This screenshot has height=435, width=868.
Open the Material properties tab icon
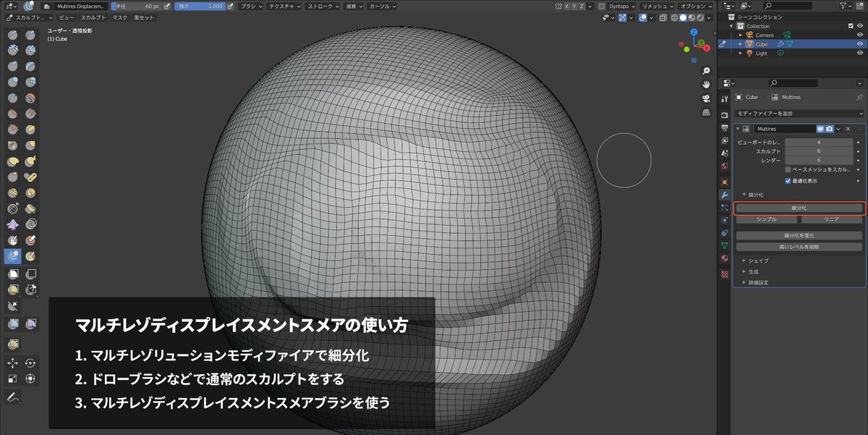click(725, 258)
